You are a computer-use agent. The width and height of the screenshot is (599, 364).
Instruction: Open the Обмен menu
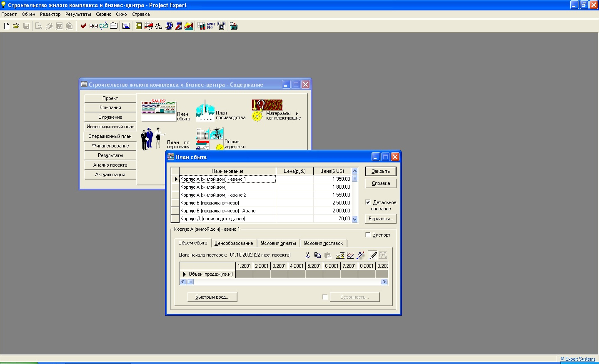click(29, 14)
